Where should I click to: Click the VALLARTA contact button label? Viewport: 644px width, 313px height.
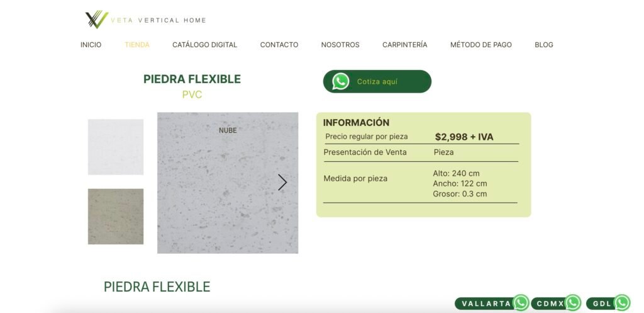486,304
